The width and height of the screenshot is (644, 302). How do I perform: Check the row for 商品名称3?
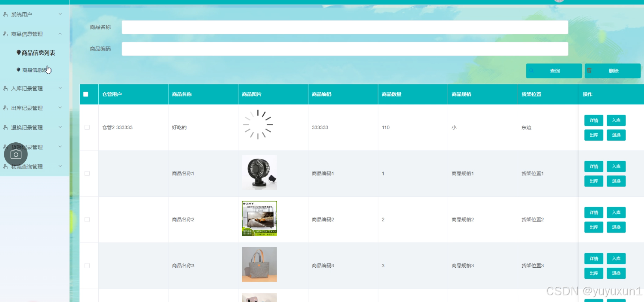[87, 266]
